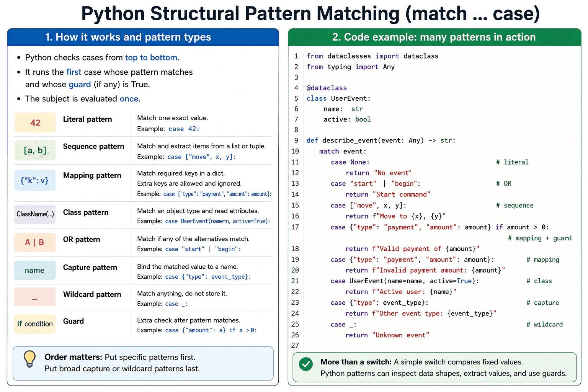Select the "A | B" OR badge
Viewport: 588px width, 392px height.
coord(35,242)
